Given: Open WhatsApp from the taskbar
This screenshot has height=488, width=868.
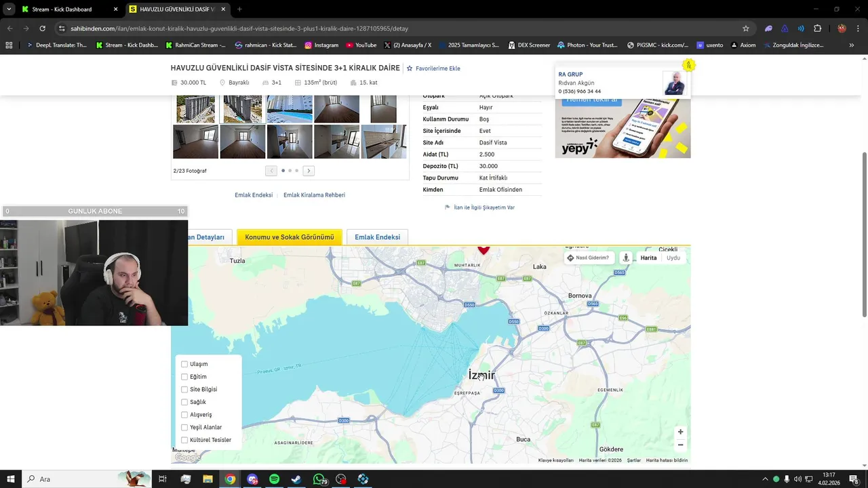Looking at the screenshot, I should coord(319,479).
